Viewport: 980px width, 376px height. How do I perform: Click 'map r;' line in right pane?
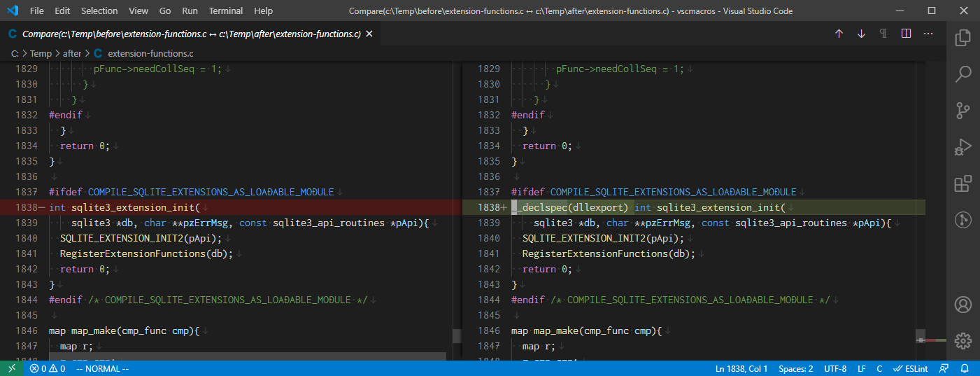click(539, 346)
